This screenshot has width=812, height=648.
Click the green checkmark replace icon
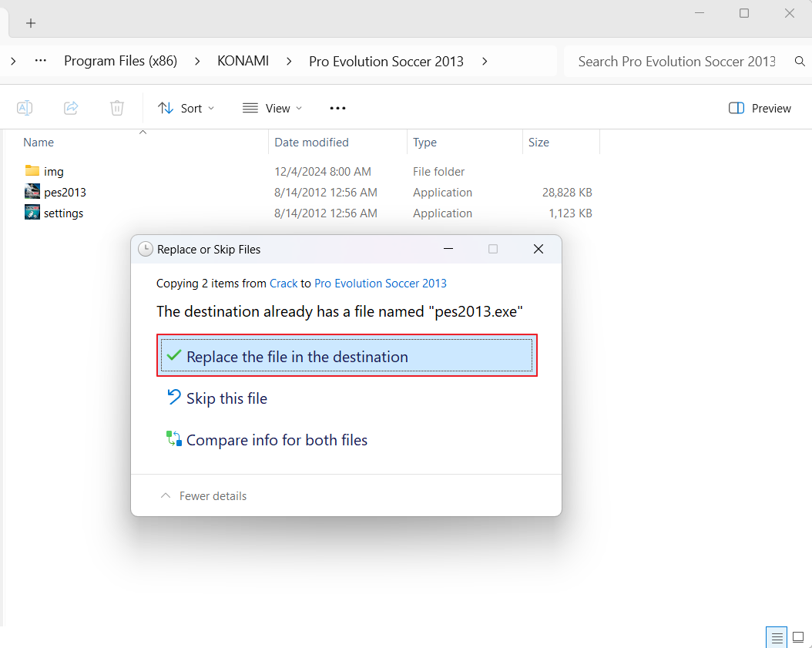pyautogui.click(x=174, y=354)
